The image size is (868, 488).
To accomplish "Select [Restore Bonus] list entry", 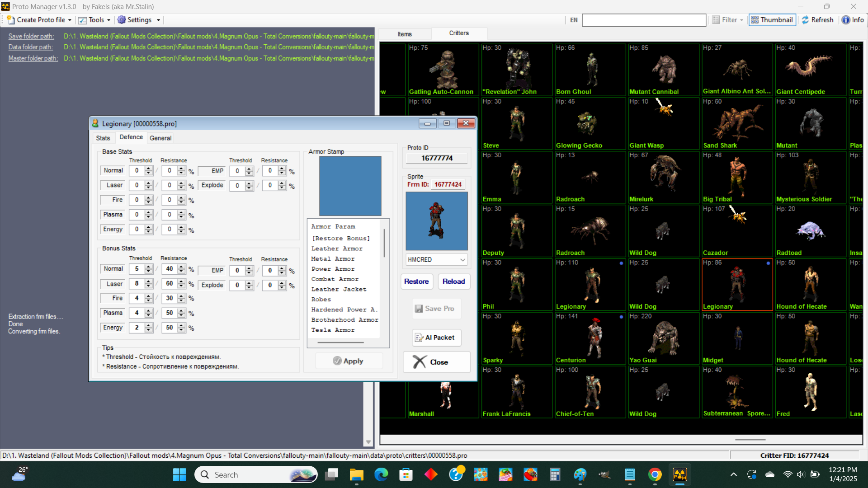I will coord(340,239).
